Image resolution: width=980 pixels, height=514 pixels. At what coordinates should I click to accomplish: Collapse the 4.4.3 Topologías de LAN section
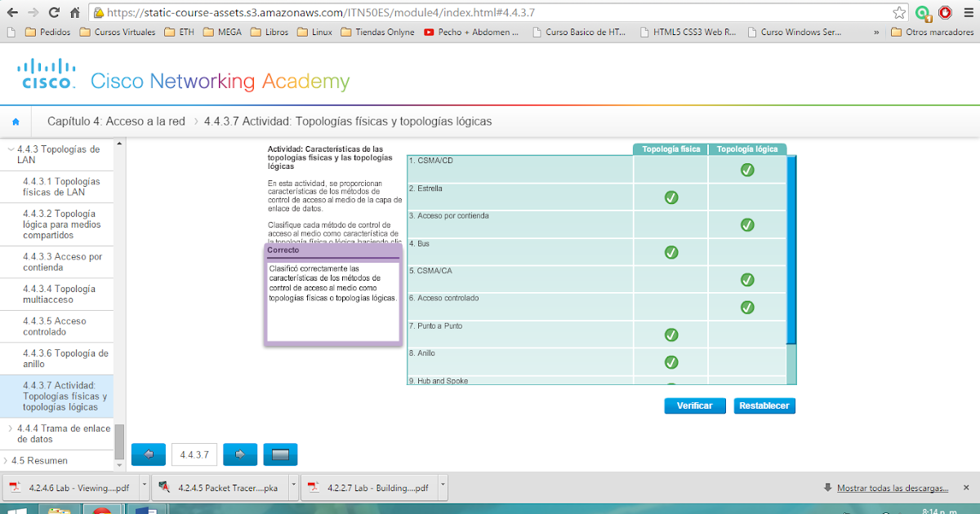[x=11, y=148]
